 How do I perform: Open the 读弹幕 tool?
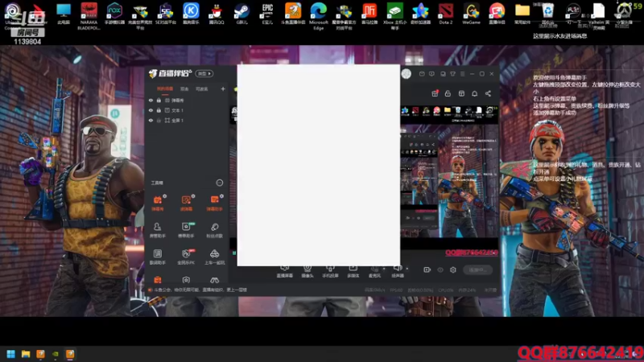[x=186, y=204]
